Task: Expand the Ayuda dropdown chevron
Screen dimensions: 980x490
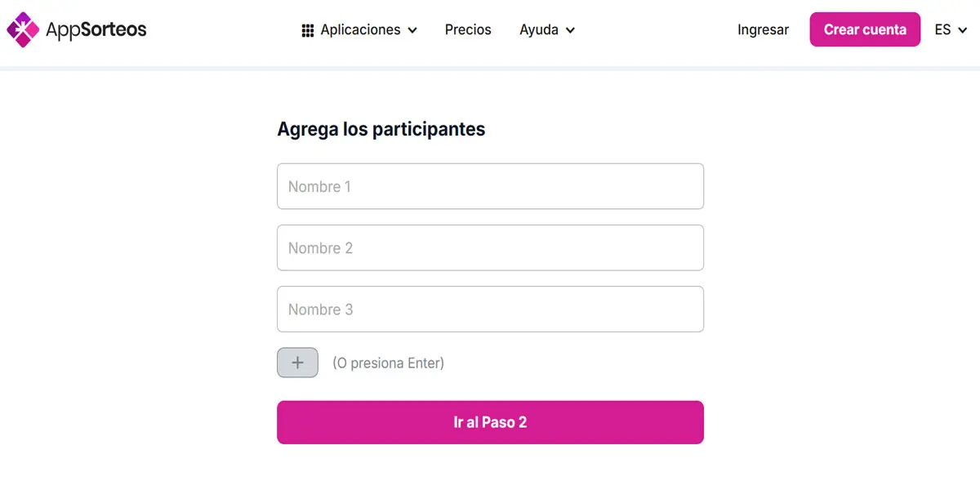Action: point(569,30)
